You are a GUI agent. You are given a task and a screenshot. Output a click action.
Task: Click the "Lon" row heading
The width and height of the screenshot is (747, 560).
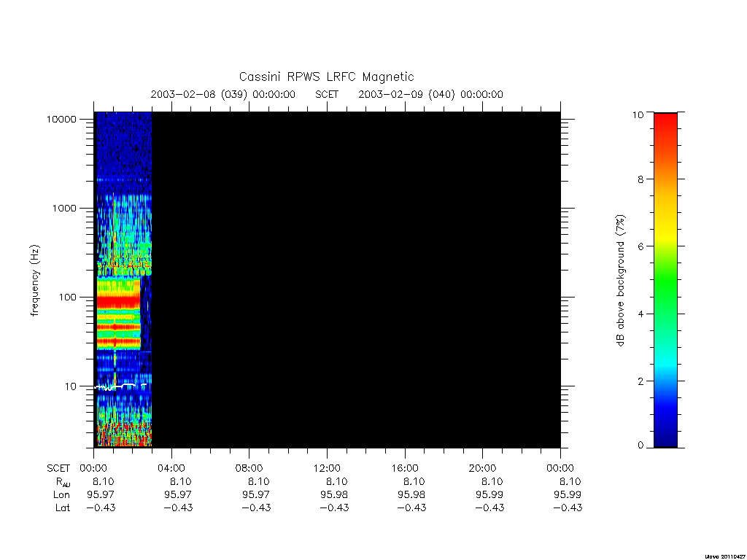coord(61,495)
